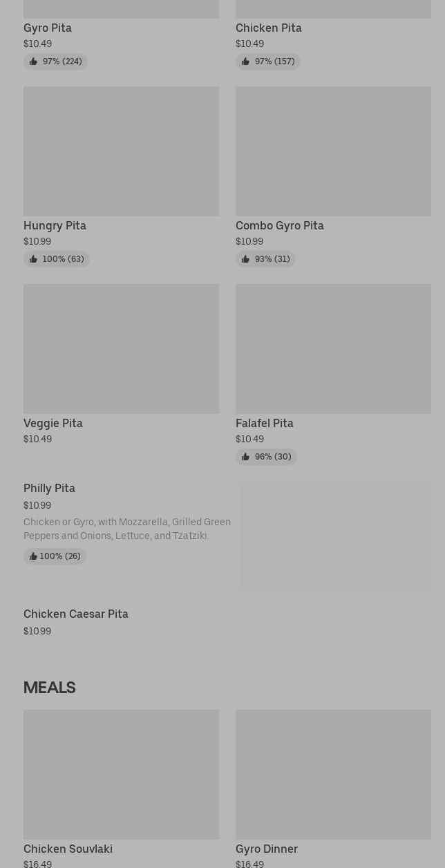Click thumbs-up icon under Combo Gyro Pita
The height and width of the screenshot is (868, 445).
245,259
